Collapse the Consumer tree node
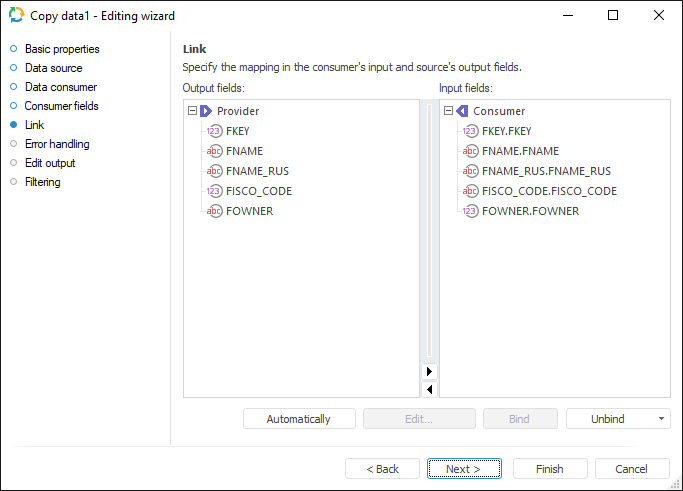Image resolution: width=683 pixels, height=491 pixels. point(448,111)
